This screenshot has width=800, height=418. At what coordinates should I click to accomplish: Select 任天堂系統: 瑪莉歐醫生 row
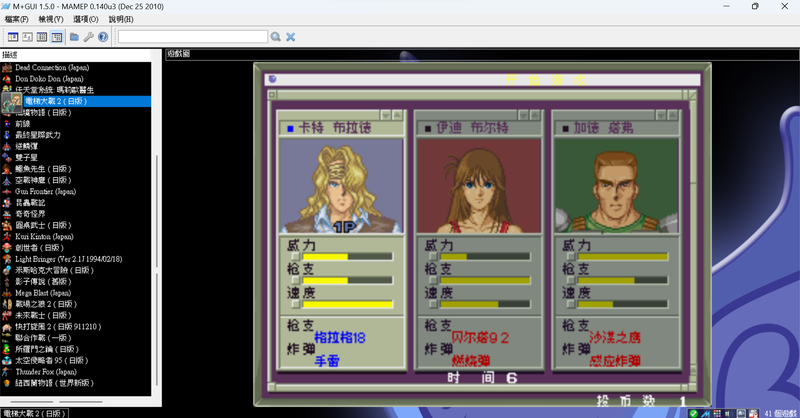[76, 90]
